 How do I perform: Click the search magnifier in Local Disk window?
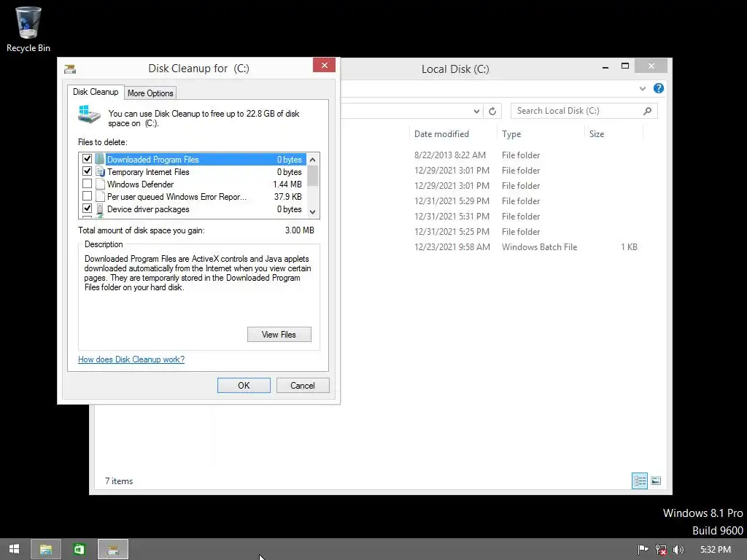coord(647,111)
